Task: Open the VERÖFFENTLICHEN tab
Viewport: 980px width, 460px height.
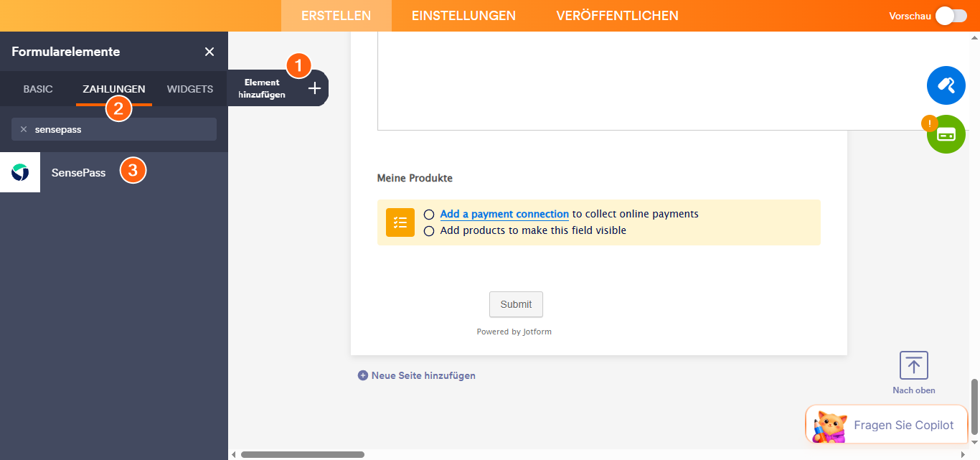Action: click(x=618, y=15)
